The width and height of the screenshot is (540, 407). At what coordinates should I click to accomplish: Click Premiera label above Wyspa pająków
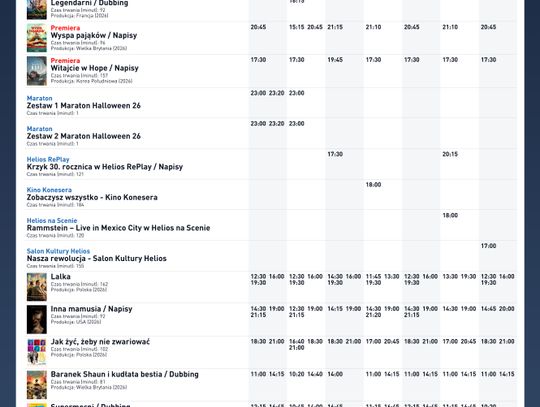65,28
